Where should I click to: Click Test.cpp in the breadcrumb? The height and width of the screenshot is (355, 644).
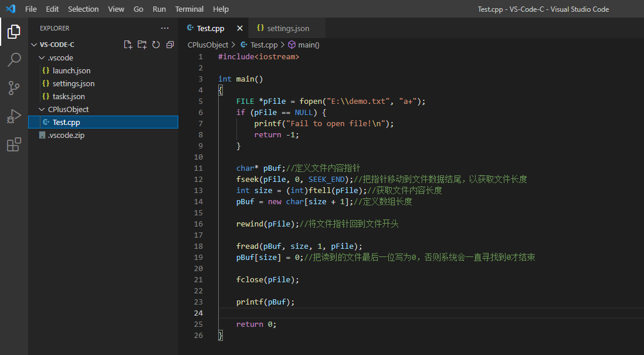click(264, 45)
